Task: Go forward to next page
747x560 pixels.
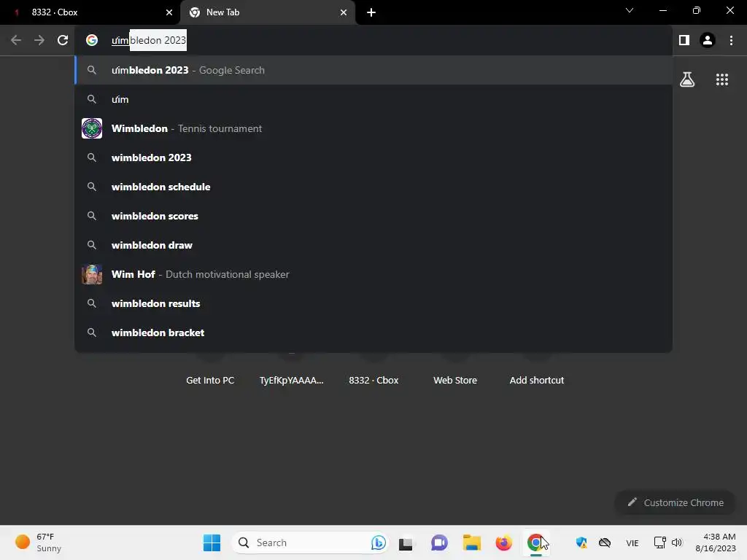Action: click(x=39, y=40)
